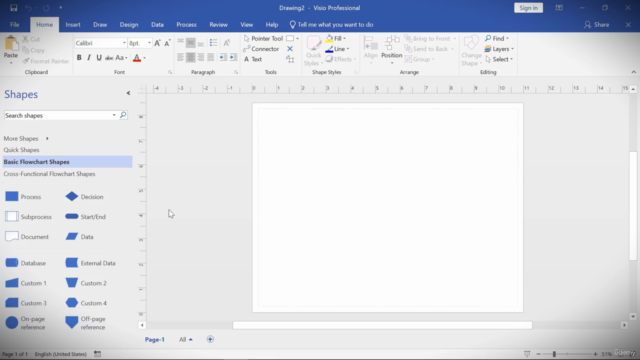
Task: Click Tell me what you want to do
Action: point(331,24)
